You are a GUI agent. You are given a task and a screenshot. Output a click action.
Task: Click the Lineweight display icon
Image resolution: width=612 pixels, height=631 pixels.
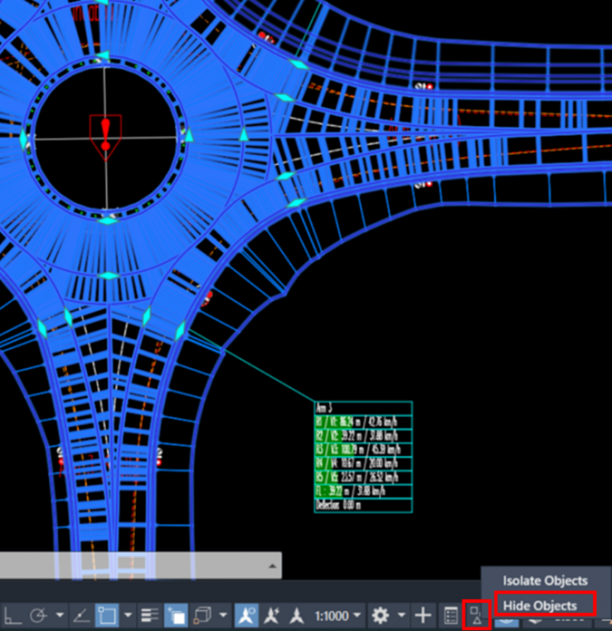150,615
